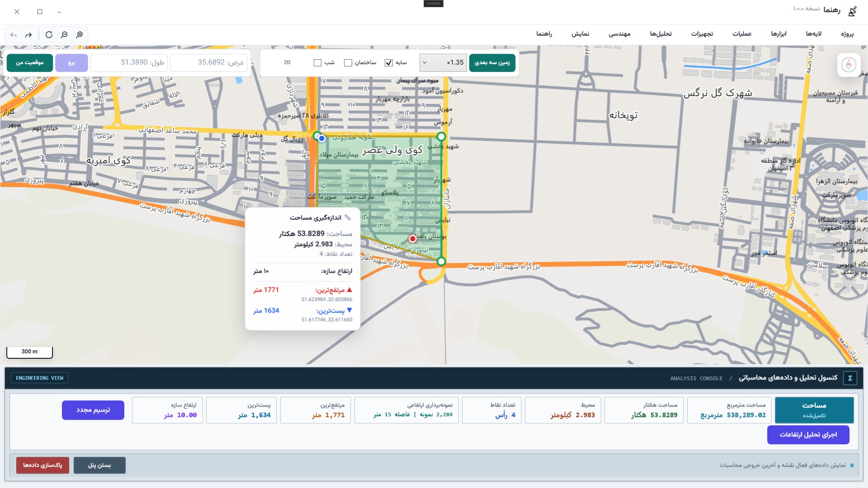Select the bottom-right green polygon vertex

tap(441, 261)
